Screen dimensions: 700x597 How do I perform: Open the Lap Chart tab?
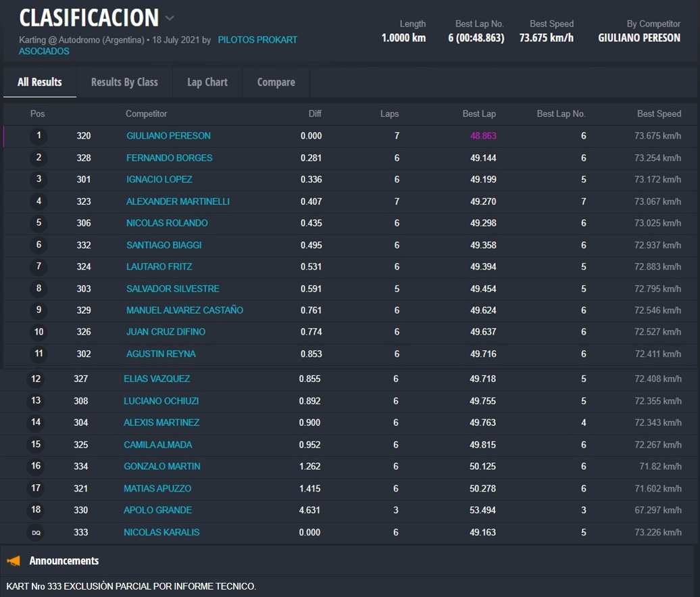pyautogui.click(x=207, y=82)
